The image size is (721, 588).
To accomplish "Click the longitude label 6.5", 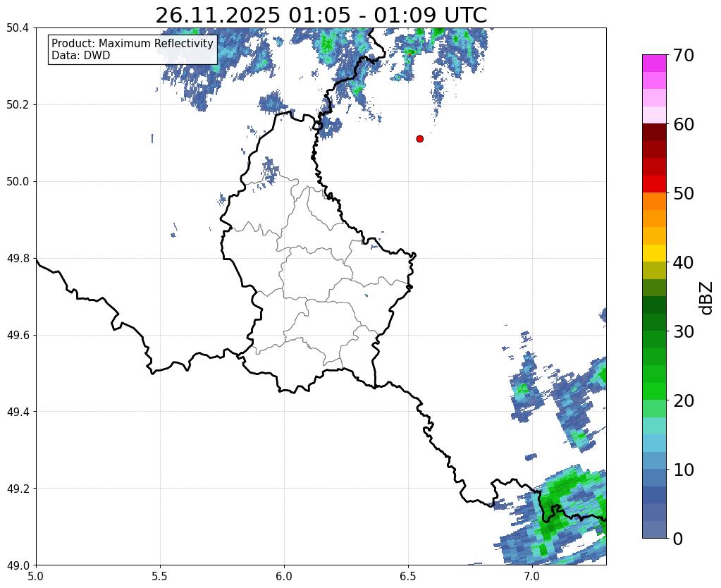I will 408,577.
